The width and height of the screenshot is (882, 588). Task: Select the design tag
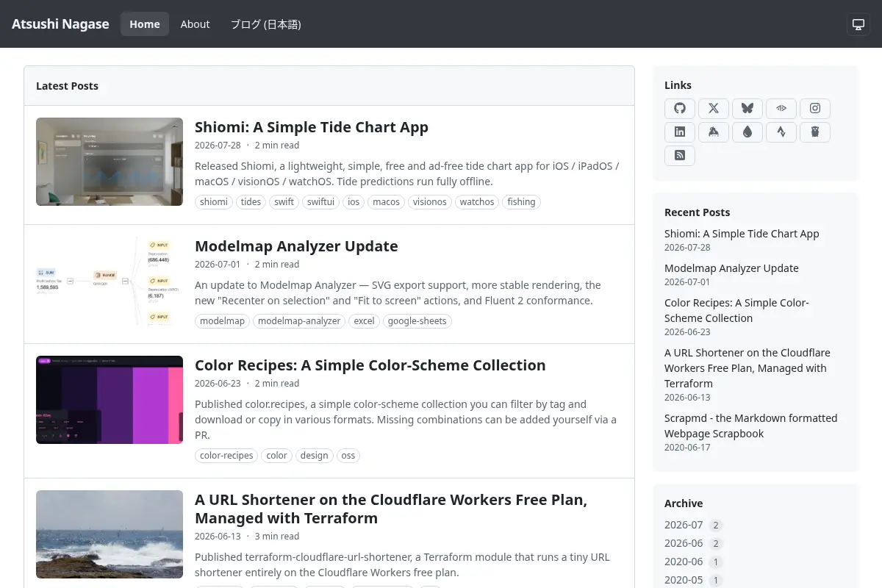click(x=314, y=456)
